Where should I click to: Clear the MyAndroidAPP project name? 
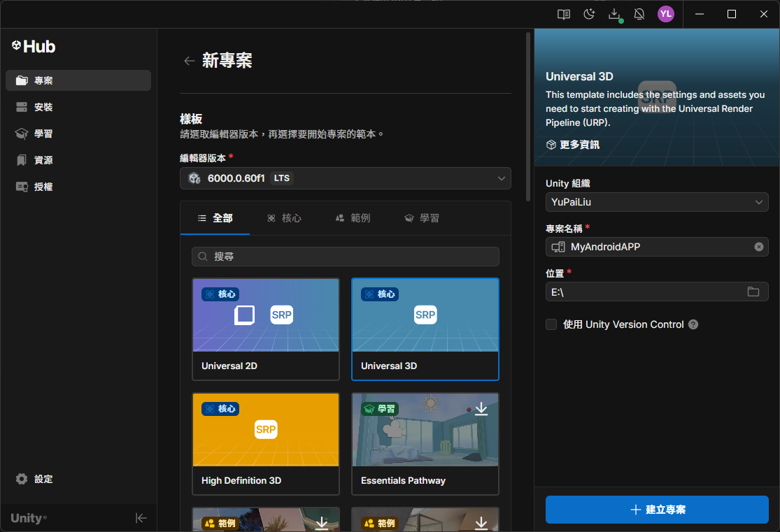coord(758,247)
